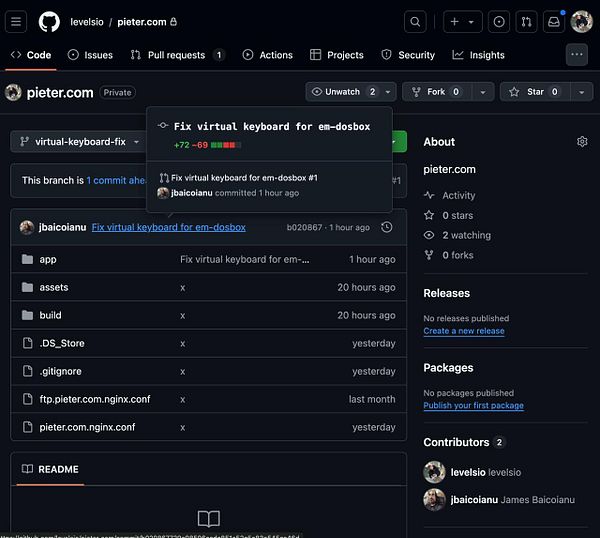Open the Contributors heading

click(456, 442)
